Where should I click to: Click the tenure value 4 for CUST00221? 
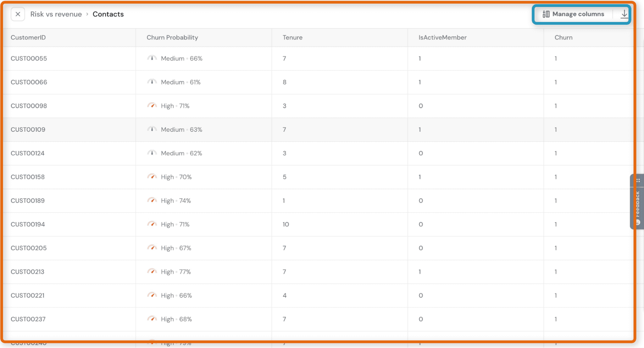pyautogui.click(x=285, y=296)
